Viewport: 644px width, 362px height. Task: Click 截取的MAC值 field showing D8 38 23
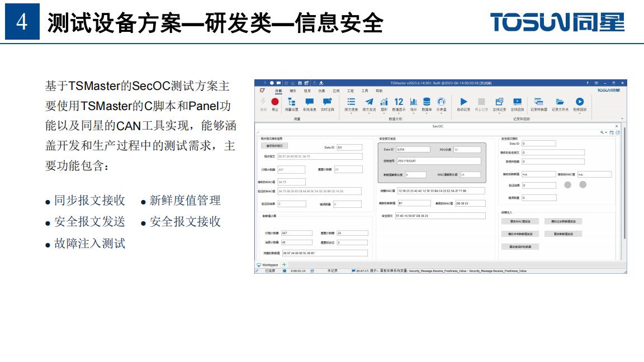[470, 203]
